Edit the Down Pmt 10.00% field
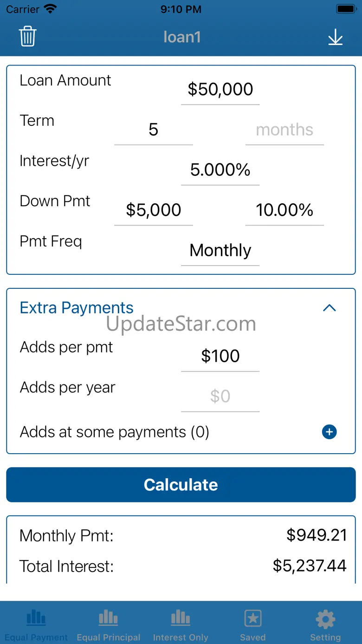 coord(284,210)
